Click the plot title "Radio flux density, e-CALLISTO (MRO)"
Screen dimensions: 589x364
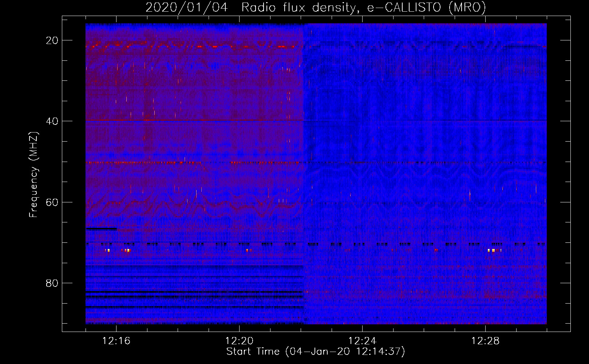click(363, 7)
